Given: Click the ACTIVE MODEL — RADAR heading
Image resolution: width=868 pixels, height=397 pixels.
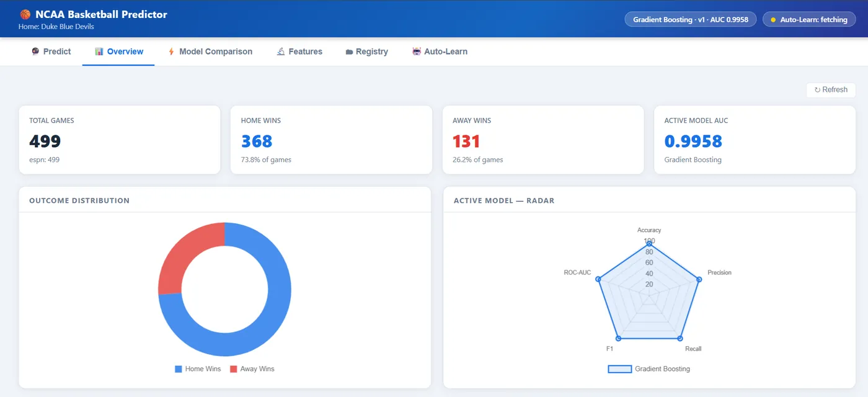Looking at the screenshot, I should coord(504,201).
